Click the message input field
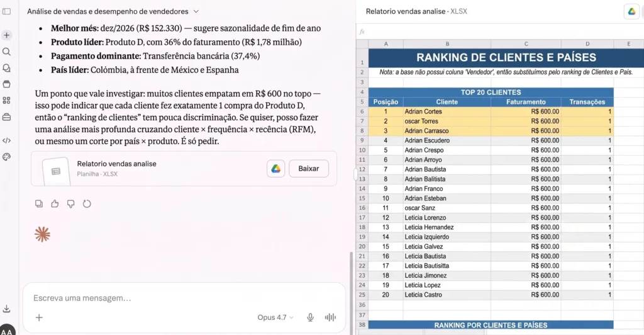644x335 pixels. [184, 298]
